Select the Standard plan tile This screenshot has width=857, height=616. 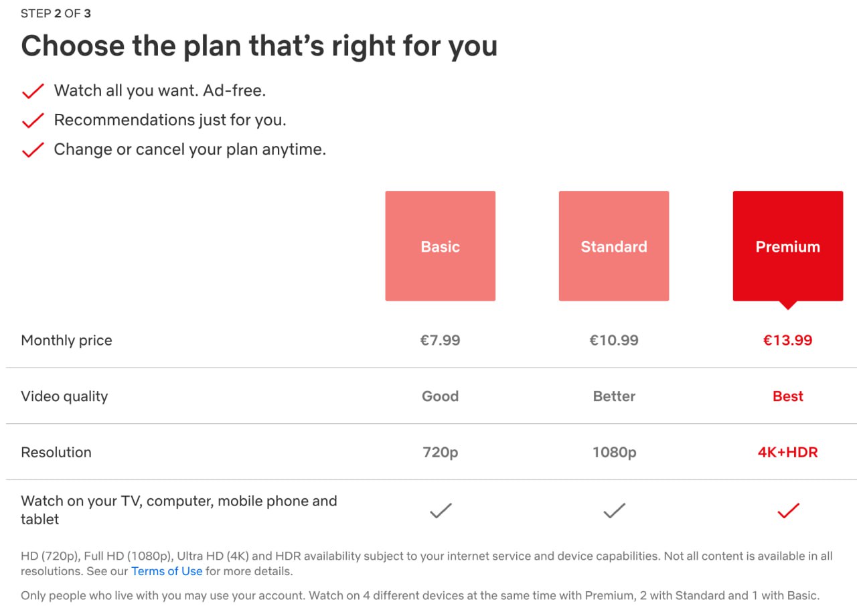tap(614, 246)
